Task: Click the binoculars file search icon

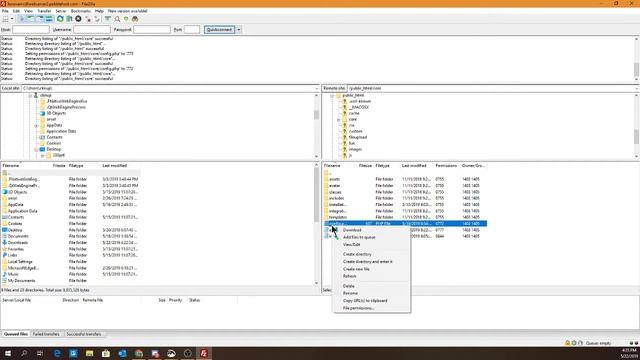Action: click(x=135, y=19)
